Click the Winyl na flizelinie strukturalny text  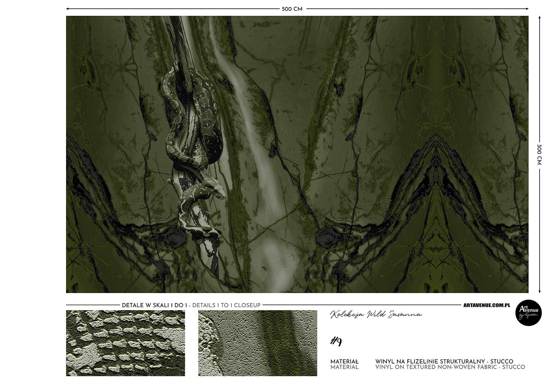click(444, 361)
